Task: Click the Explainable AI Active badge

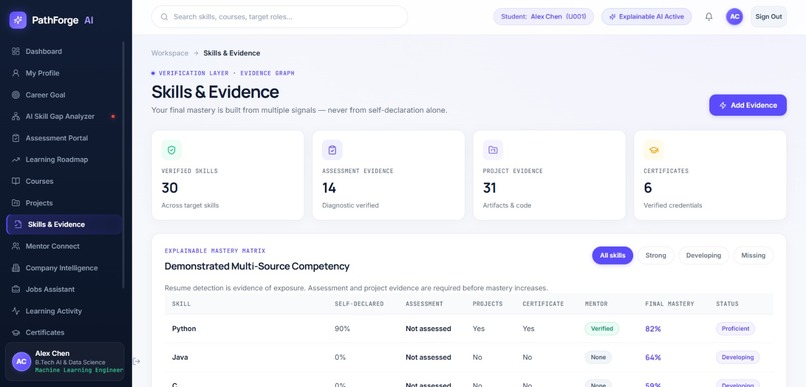Action: (x=646, y=16)
